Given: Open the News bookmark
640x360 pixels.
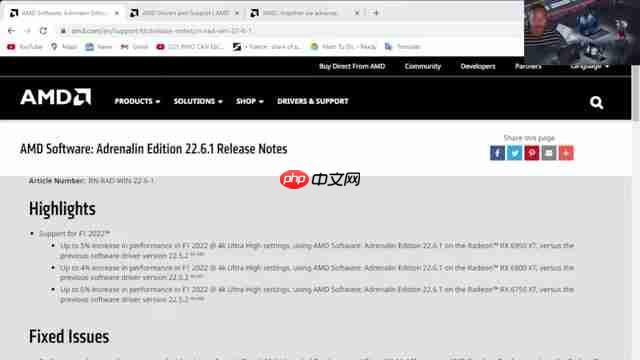Looking at the screenshot, I should (x=98, y=47).
